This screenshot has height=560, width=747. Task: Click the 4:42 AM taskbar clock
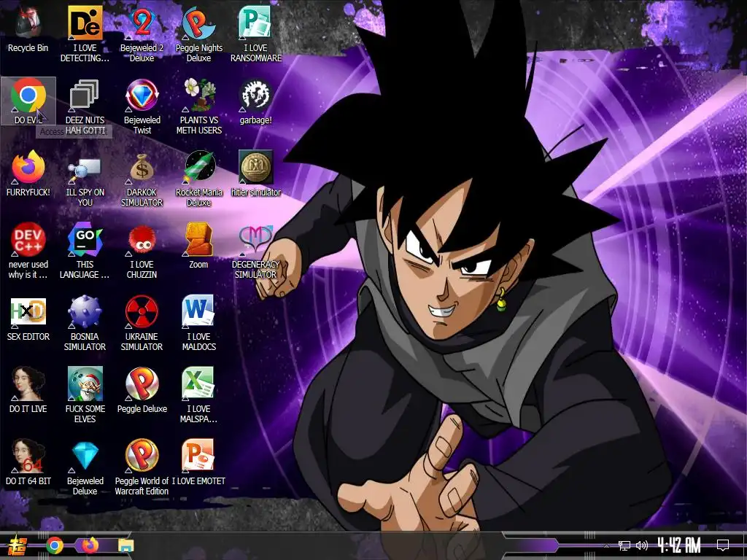(679, 545)
